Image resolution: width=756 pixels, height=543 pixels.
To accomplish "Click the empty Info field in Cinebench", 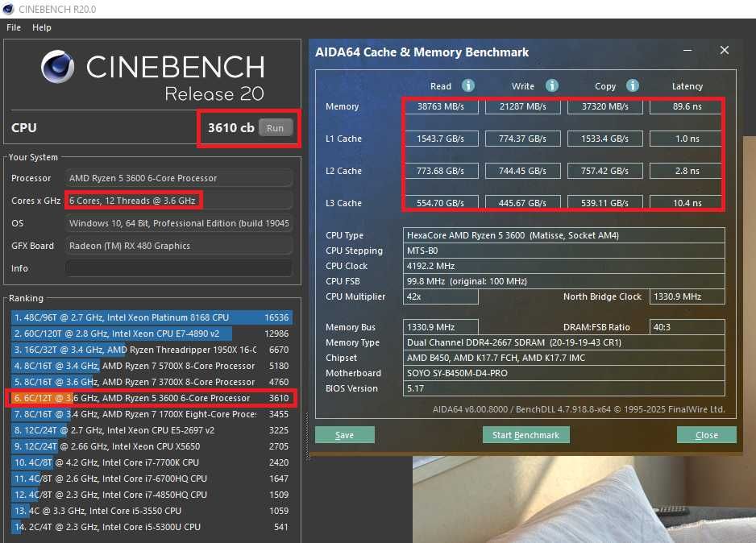I will (179, 268).
